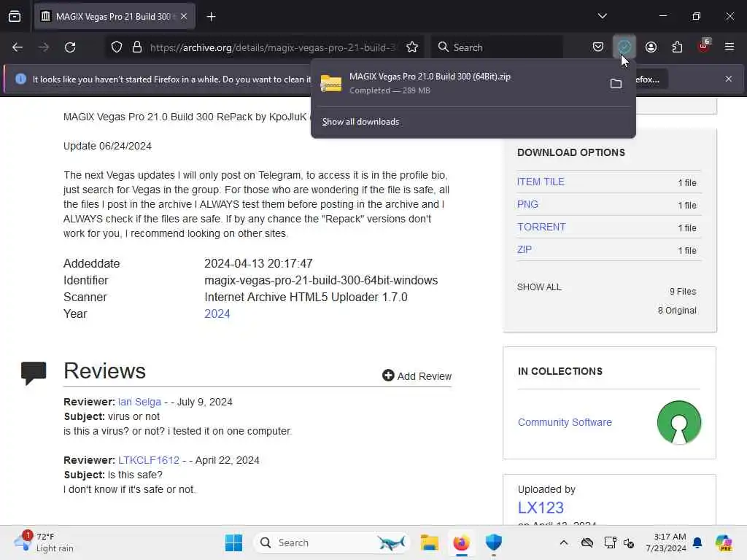
Task: Download the ZIP file
Action: coord(524,249)
